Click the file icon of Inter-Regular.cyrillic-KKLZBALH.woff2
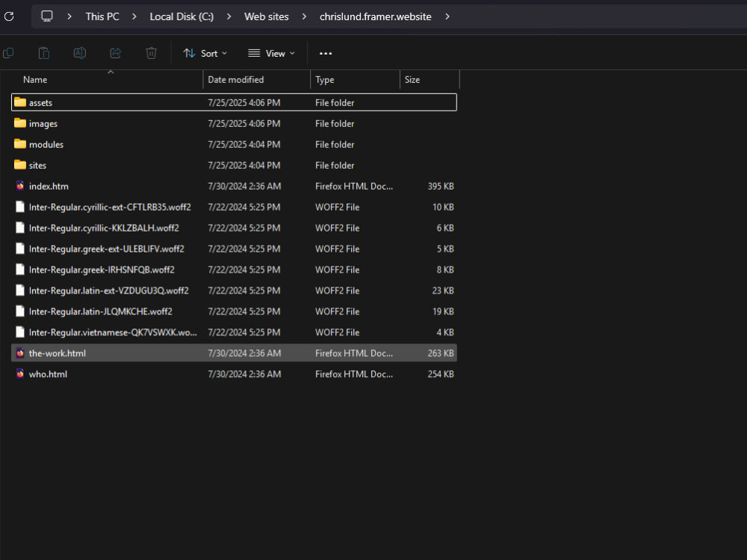This screenshot has width=747, height=560. (20, 228)
